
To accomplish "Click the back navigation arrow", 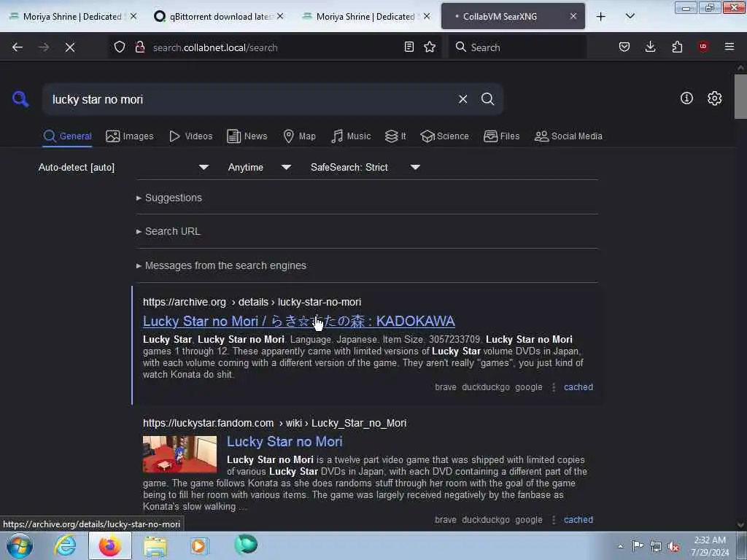I will [18, 47].
